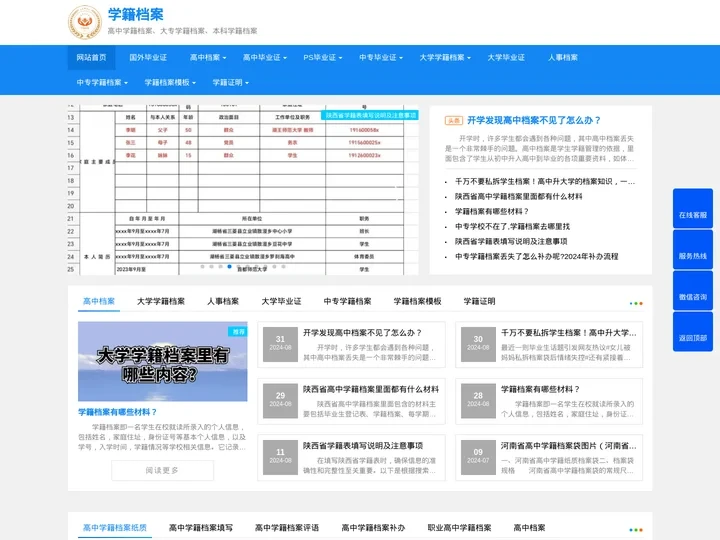This screenshot has height=540, width=720.
Task: Open headline 开学发现高中档案不见了怎么办？
Action: pyautogui.click(x=534, y=120)
